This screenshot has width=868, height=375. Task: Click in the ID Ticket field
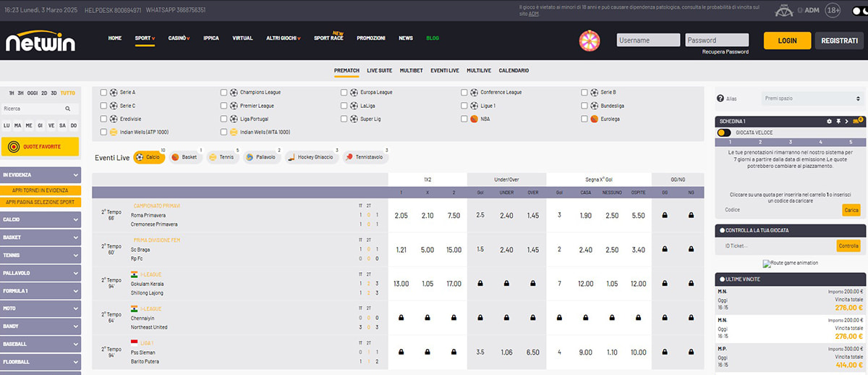point(778,245)
